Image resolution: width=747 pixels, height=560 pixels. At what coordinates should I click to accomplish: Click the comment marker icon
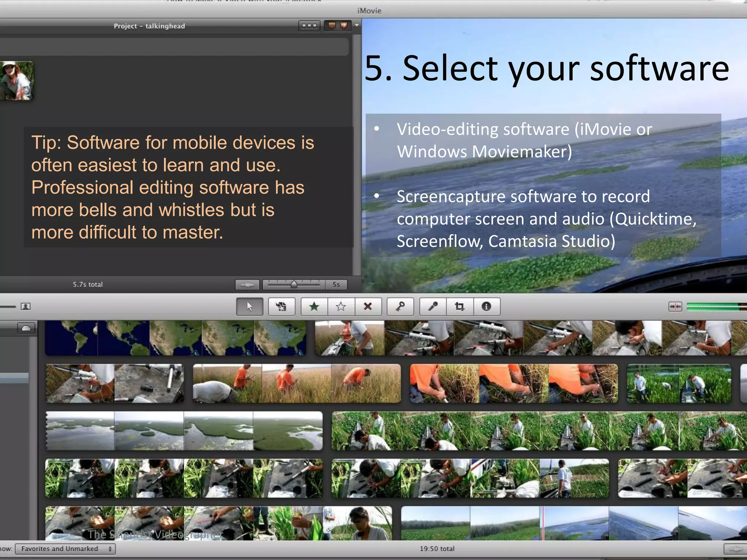(x=332, y=26)
